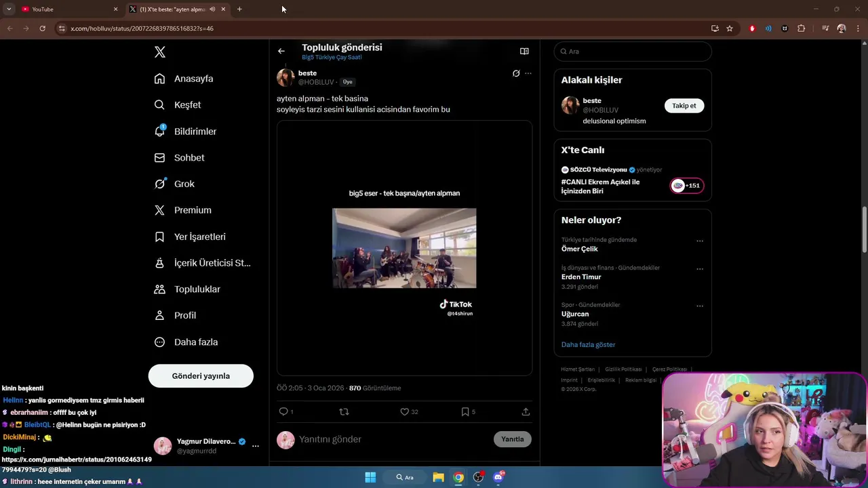868x488 pixels.
Task: Open İçerik Üreticisi Stüdyosu in sidebar
Action: pyautogui.click(x=203, y=263)
